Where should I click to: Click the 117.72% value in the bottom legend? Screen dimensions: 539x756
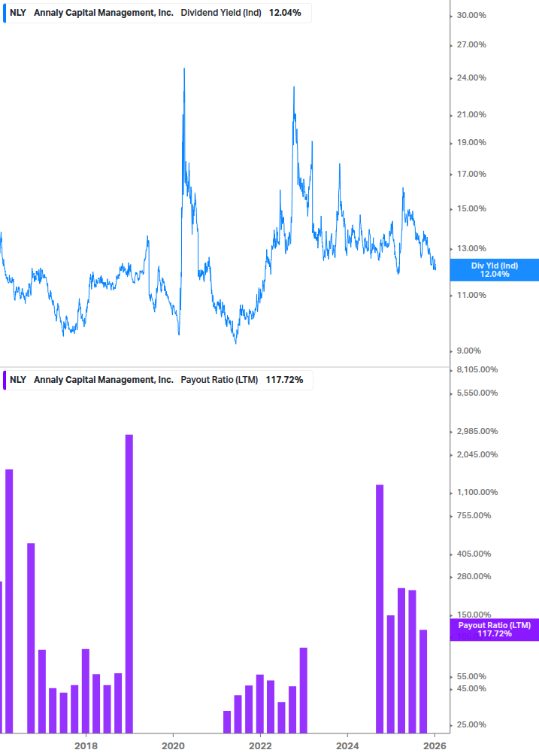(x=284, y=380)
